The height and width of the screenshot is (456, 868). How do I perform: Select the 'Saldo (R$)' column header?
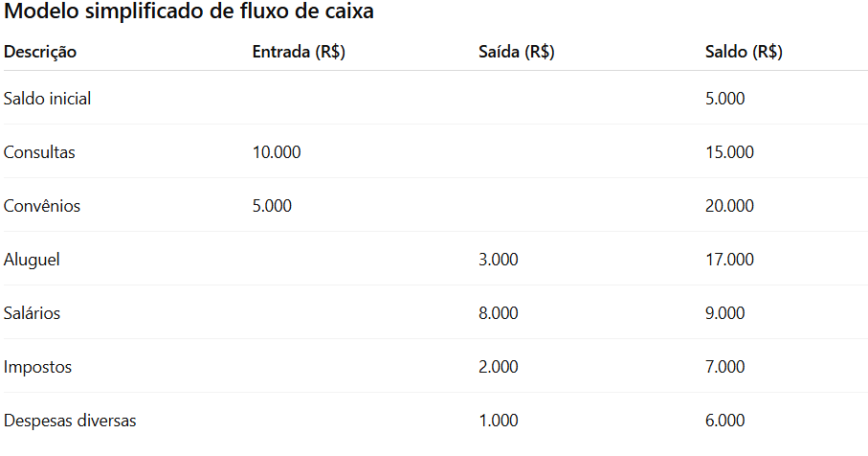pos(744,53)
